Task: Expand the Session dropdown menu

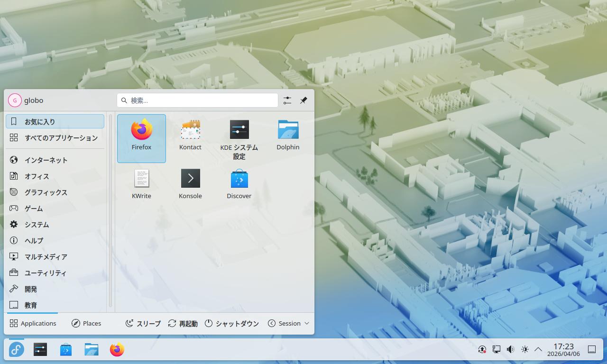Action: click(x=288, y=323)
